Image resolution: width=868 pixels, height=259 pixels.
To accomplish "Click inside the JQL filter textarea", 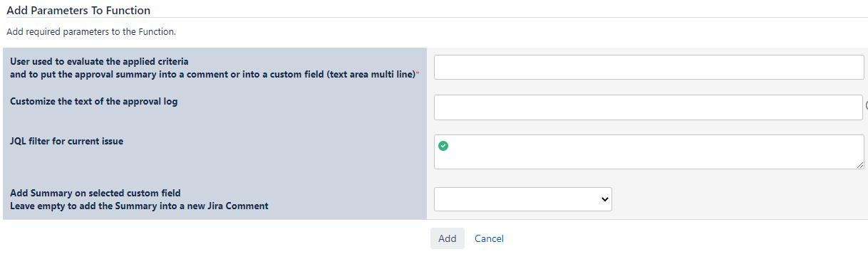I will (649, 152).
